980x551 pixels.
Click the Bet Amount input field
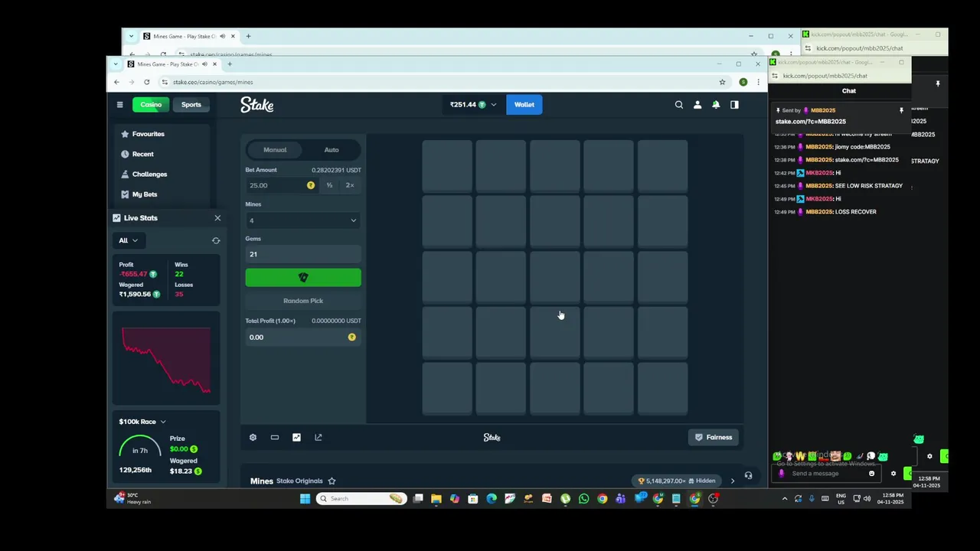pos(280,185)
